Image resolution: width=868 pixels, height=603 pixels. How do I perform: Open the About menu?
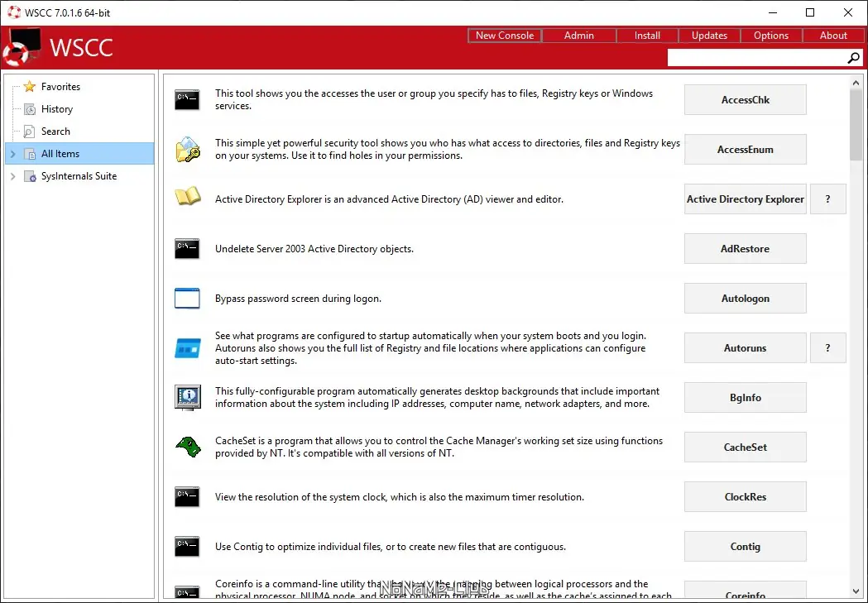pyautogui.click(x=833, y=36)
